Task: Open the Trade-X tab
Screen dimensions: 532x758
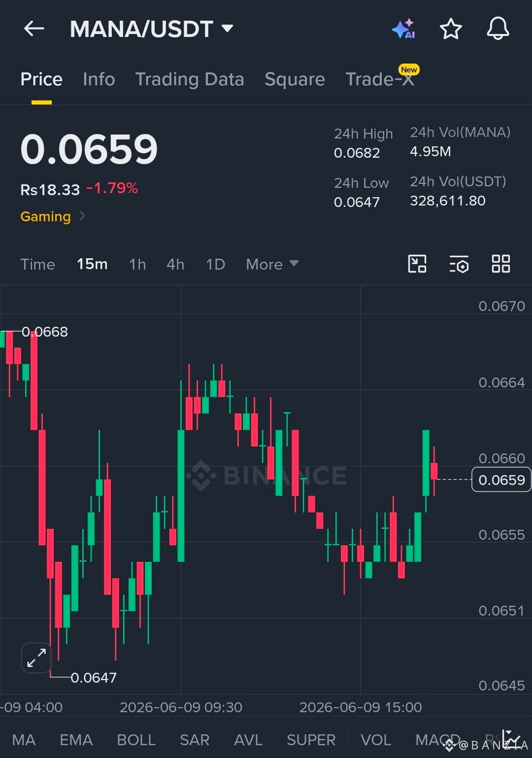Action: click(380, 79)
